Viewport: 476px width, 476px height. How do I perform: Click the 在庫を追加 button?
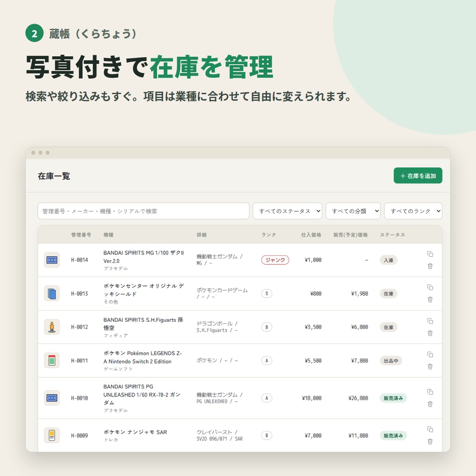point(418,175)
